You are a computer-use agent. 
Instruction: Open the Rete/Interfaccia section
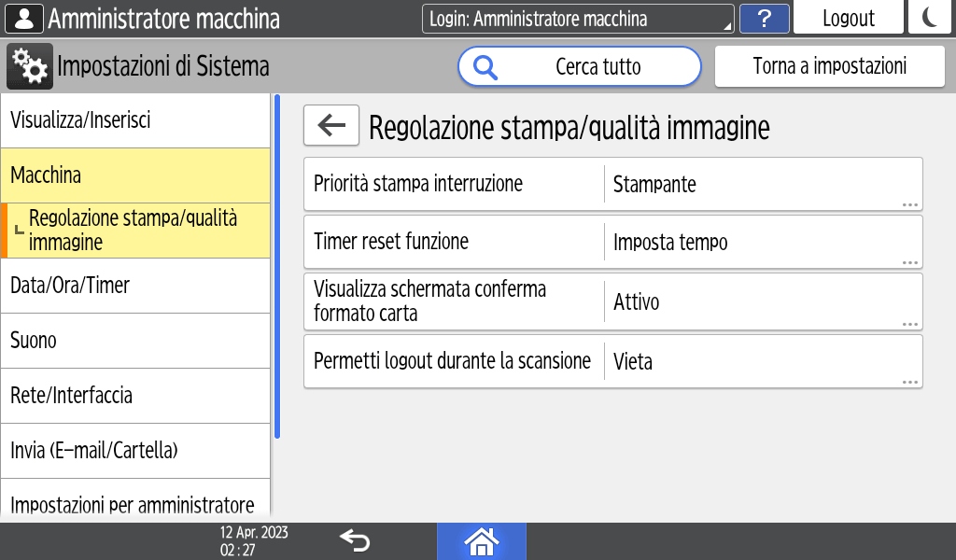tap(135, 395)
